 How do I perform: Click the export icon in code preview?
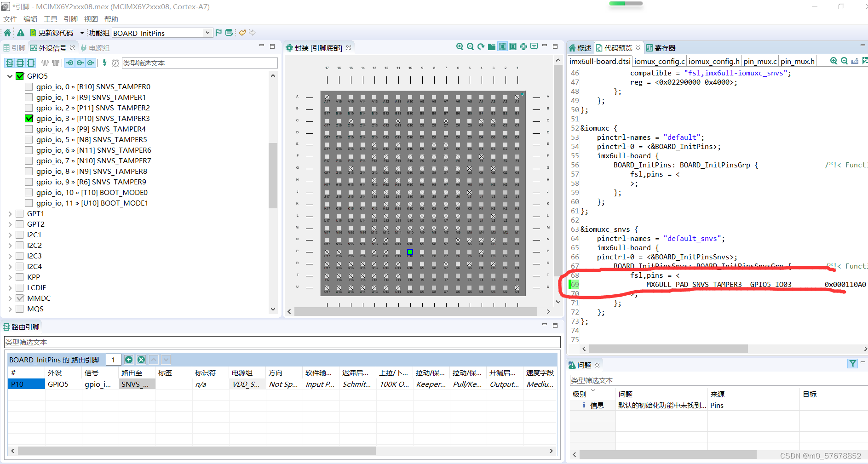[855, 61]
